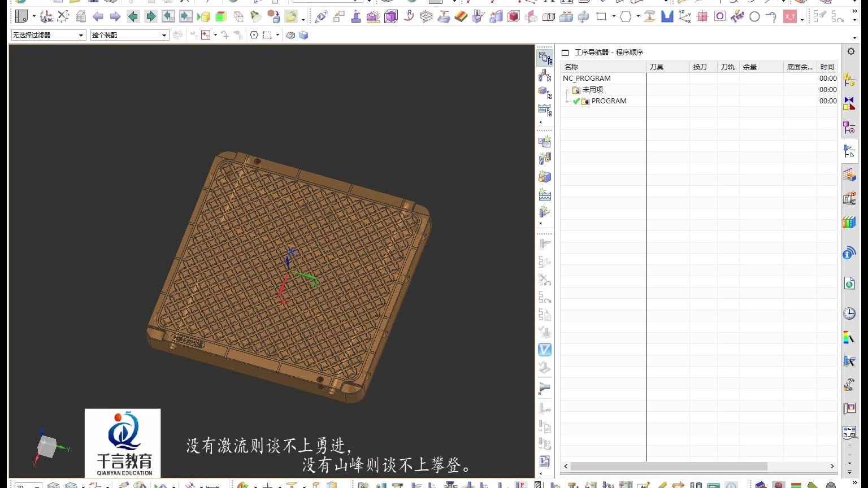
Task: Open the 无选择过滤器 selection filter dropdown
Action: pos(48,35)
